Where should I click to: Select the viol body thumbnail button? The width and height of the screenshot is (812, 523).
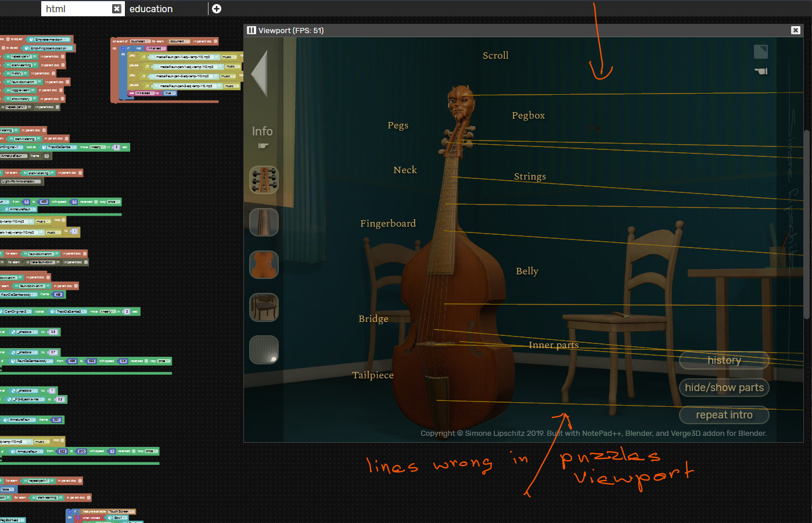click(264, 264)
